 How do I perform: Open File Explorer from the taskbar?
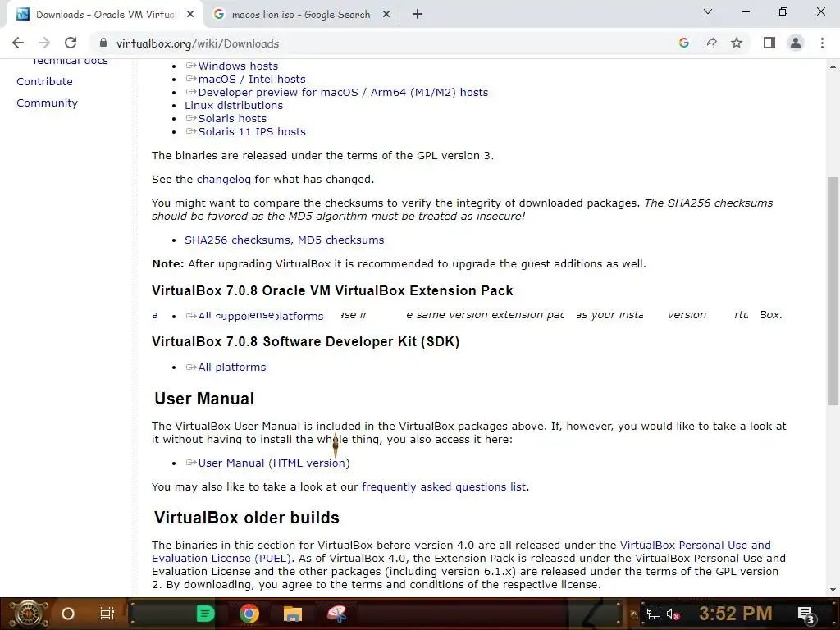pyautogui.click(x=293, y=614)
